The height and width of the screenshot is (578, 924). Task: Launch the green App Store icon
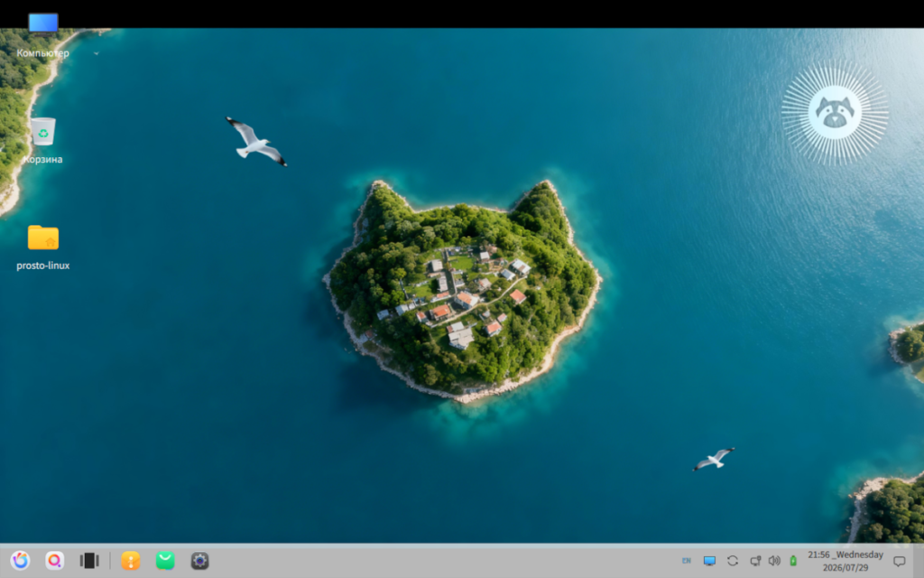(166, 560)
